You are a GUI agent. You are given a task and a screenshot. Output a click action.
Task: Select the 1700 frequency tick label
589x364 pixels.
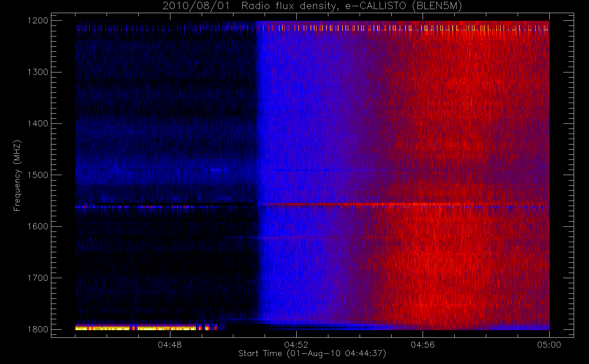pyautogui.click(x=38, y=278)
